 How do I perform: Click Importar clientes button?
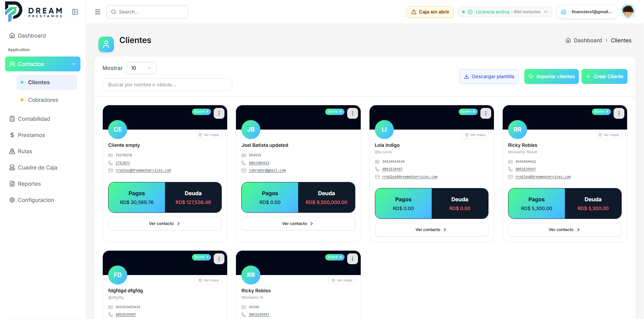pyautogui.click(x=551, y=76)
